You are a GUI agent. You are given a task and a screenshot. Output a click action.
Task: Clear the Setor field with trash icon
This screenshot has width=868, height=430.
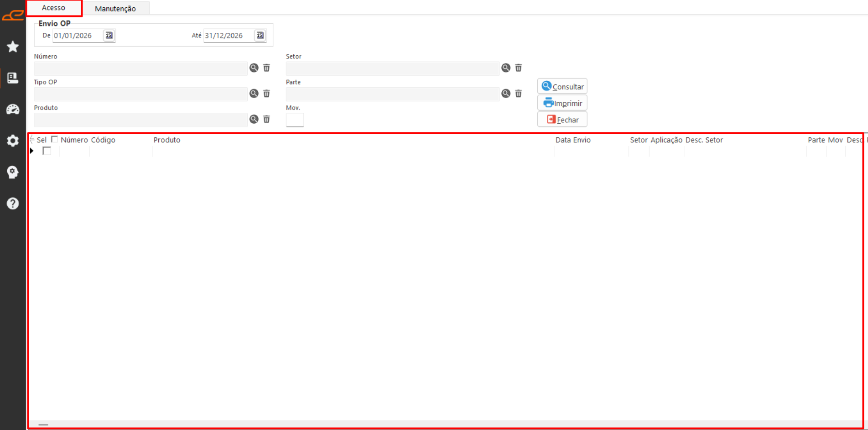click(x=519, y=68)
